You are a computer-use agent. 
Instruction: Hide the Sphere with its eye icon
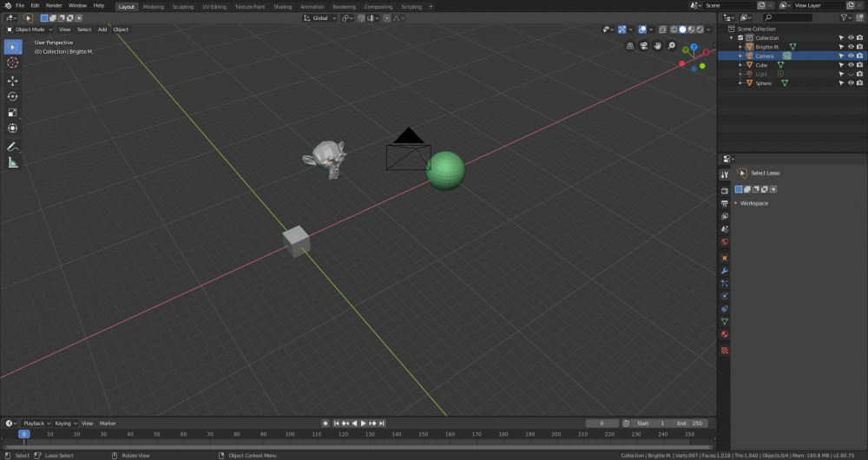click(851, 83)
